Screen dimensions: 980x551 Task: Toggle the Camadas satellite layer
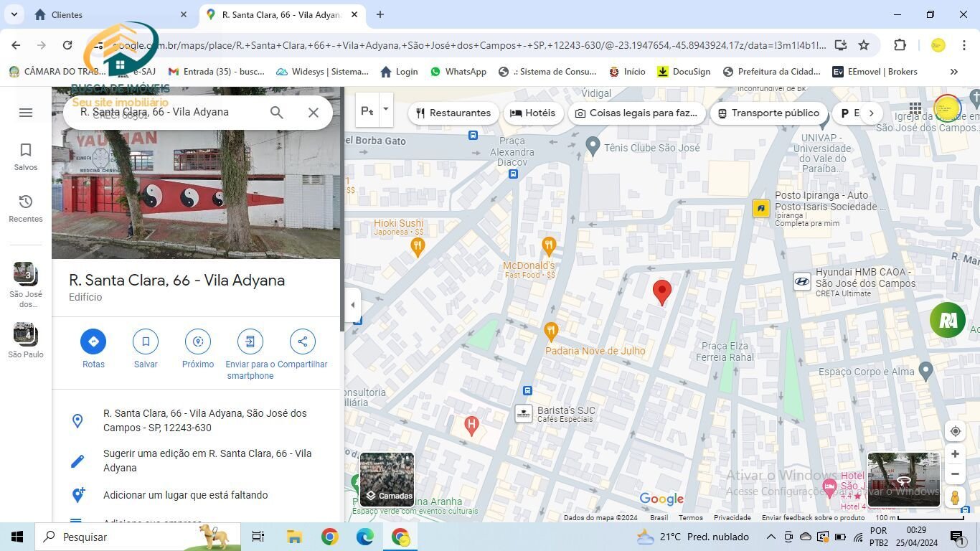(387, 479)
